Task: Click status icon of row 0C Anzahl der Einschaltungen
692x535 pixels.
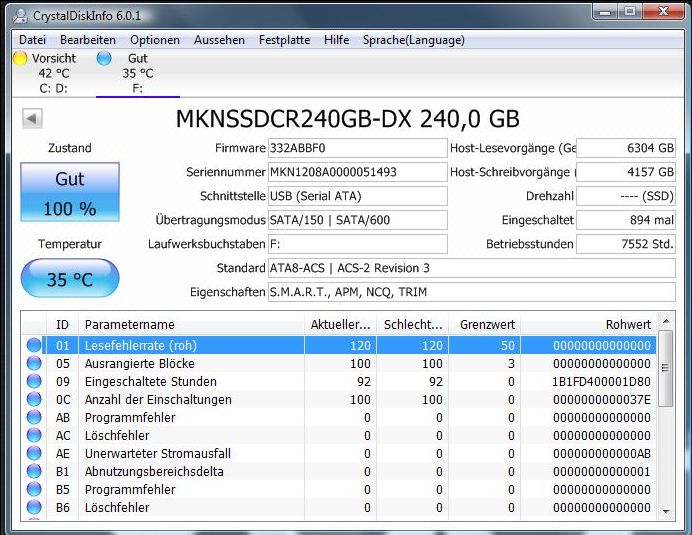Action: (34, 399)
